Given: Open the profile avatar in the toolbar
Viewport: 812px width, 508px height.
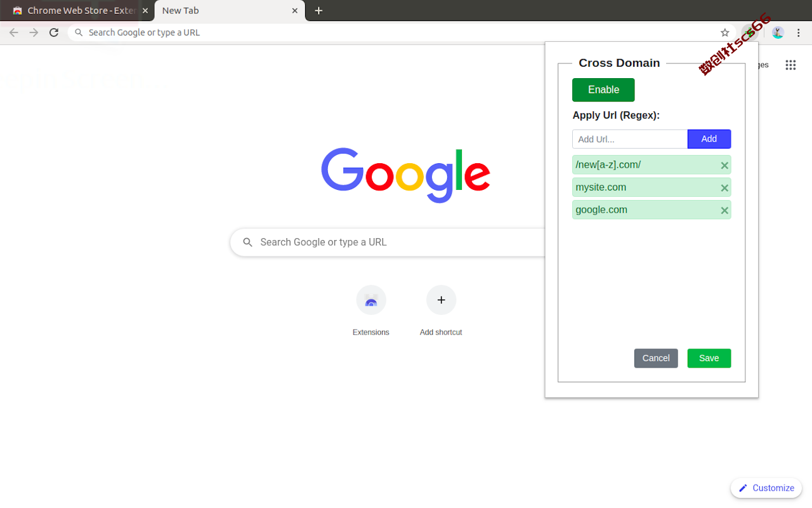Looking at the screenshot, I should point(778,32).
